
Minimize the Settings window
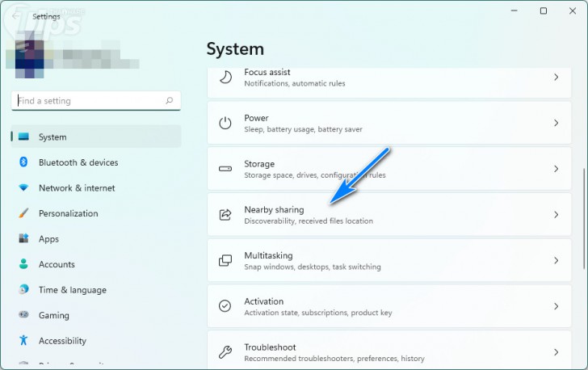click(x=514, y=11)
